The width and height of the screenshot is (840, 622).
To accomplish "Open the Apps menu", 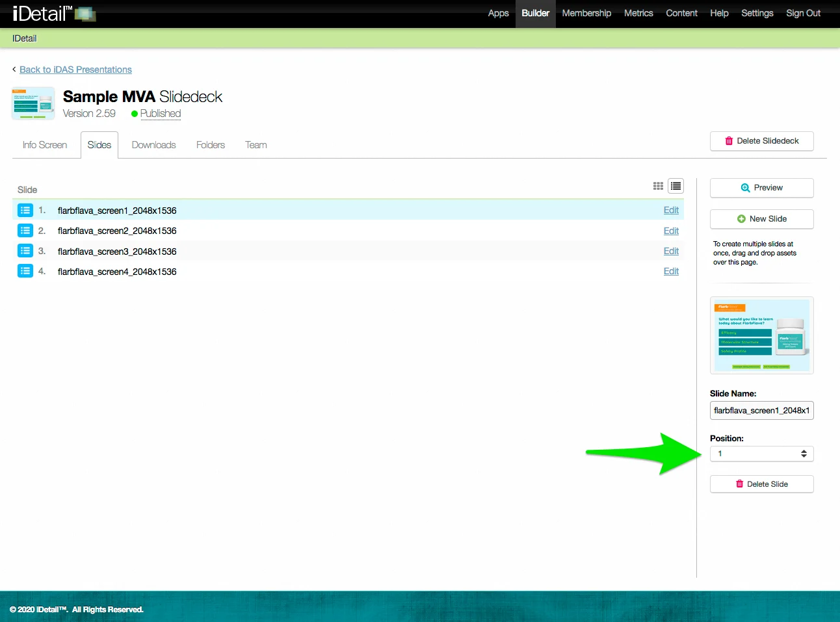I will click(499, 13).
